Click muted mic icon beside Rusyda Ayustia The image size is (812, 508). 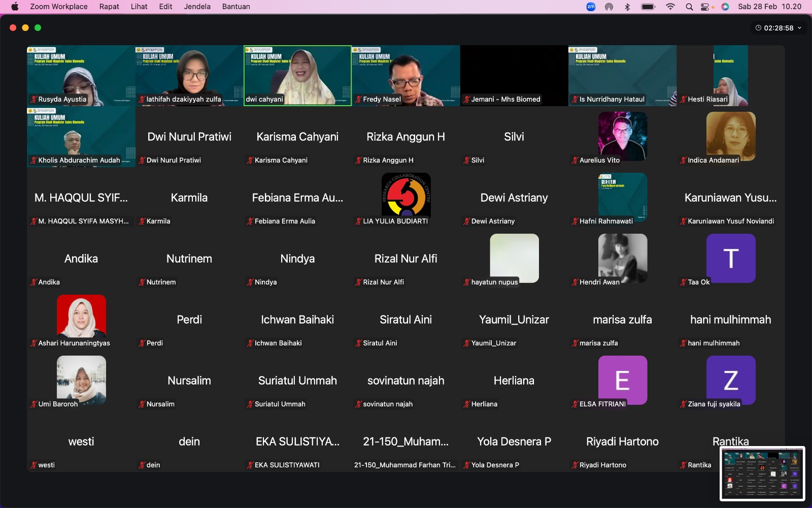click(34, 100)
